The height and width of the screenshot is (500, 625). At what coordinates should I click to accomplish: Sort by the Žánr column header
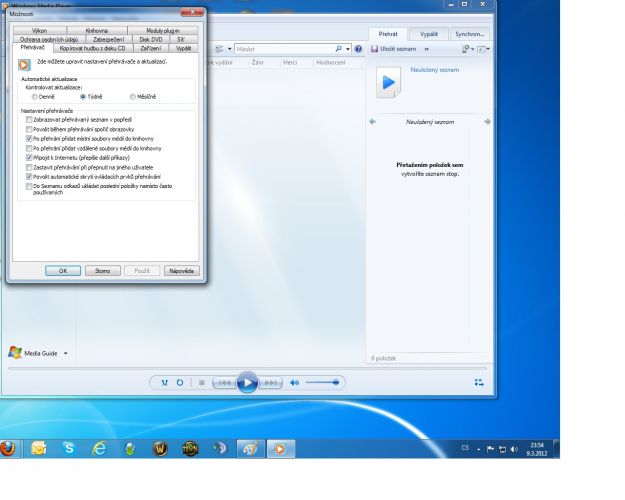[x=257, y=63]
